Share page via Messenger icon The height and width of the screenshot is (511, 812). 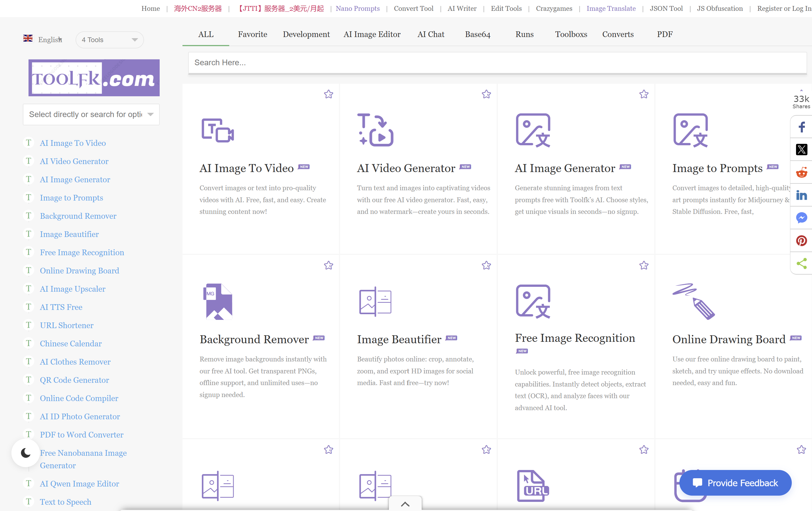click(801, 218)
